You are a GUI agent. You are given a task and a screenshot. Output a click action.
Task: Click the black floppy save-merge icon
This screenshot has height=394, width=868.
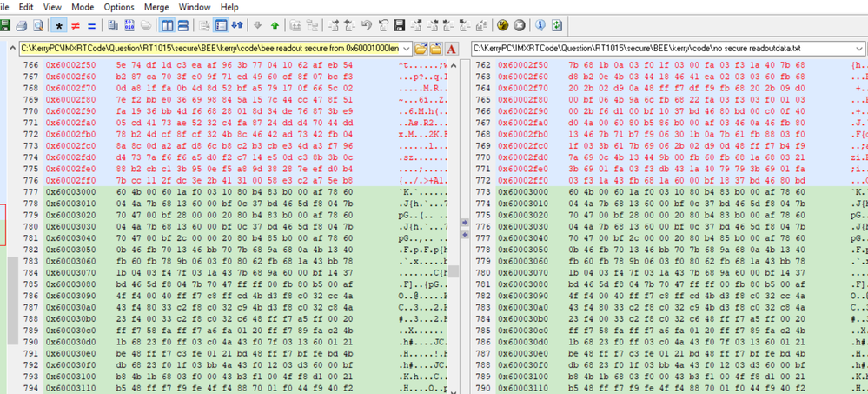pyautogui.click(x=399, y=25)
